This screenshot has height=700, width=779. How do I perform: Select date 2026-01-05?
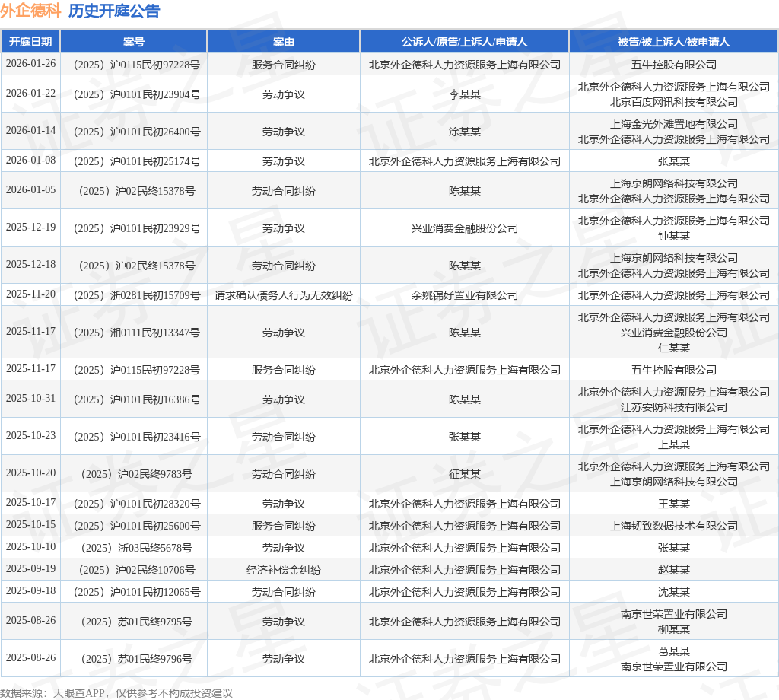[30, 190]
